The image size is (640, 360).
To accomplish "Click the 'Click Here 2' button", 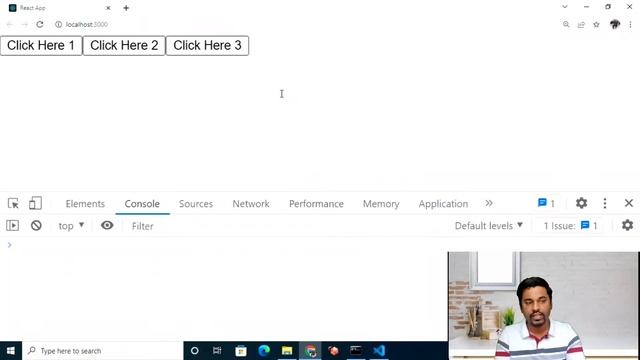I will pyautogui.click(x=124, y=45).
